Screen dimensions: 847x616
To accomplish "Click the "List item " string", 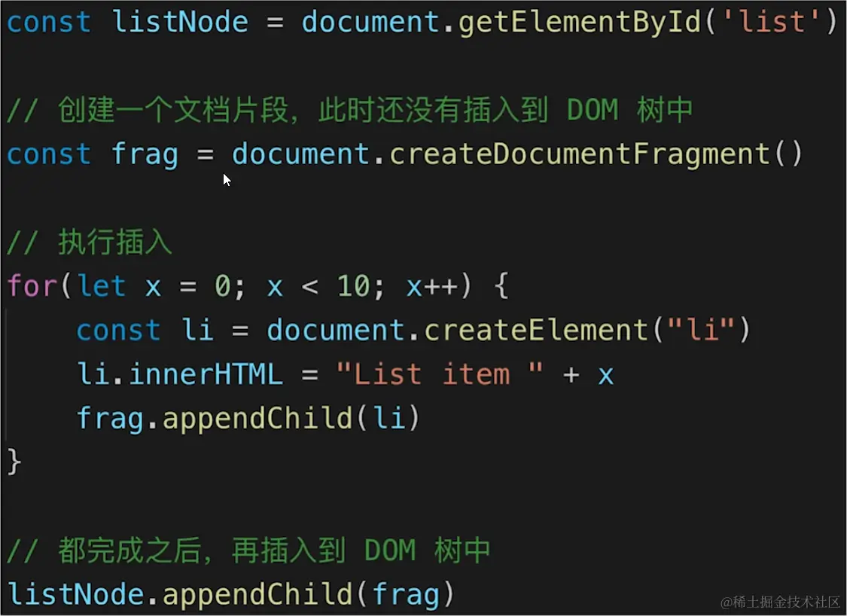I will pyautogui.click(x=439, y=374).
